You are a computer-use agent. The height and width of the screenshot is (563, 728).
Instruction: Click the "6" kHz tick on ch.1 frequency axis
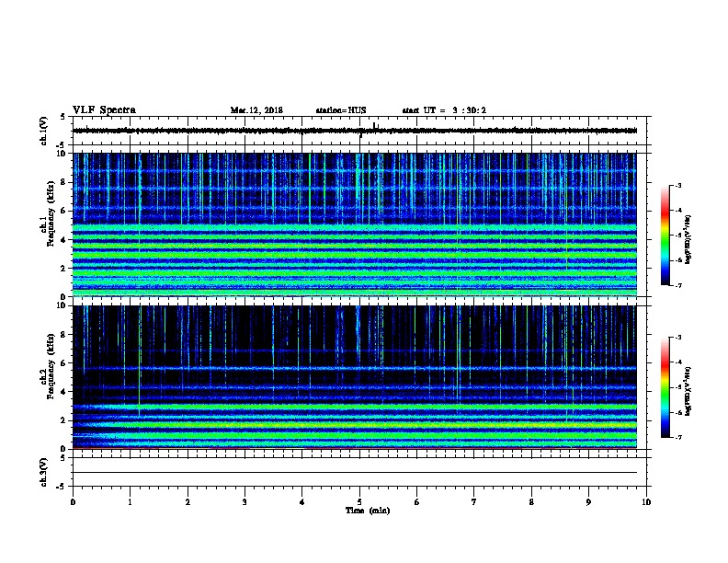coord(63,211)
